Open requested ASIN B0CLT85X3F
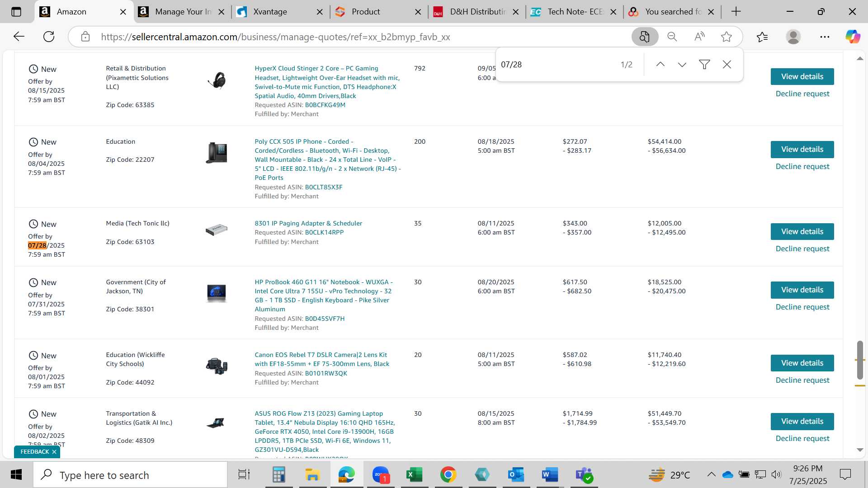868x488 pixels. pos(324,187)
